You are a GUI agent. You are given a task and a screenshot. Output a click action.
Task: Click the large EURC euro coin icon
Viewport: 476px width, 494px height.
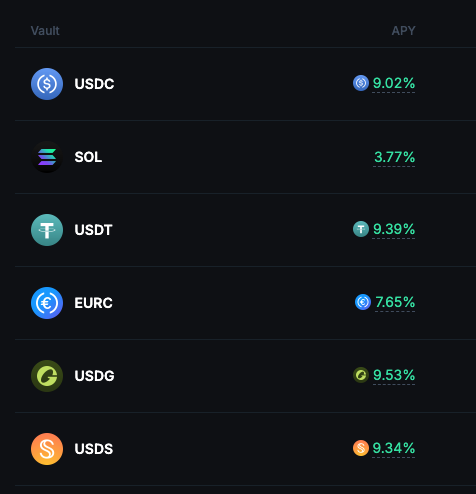[x=47, y=303]
